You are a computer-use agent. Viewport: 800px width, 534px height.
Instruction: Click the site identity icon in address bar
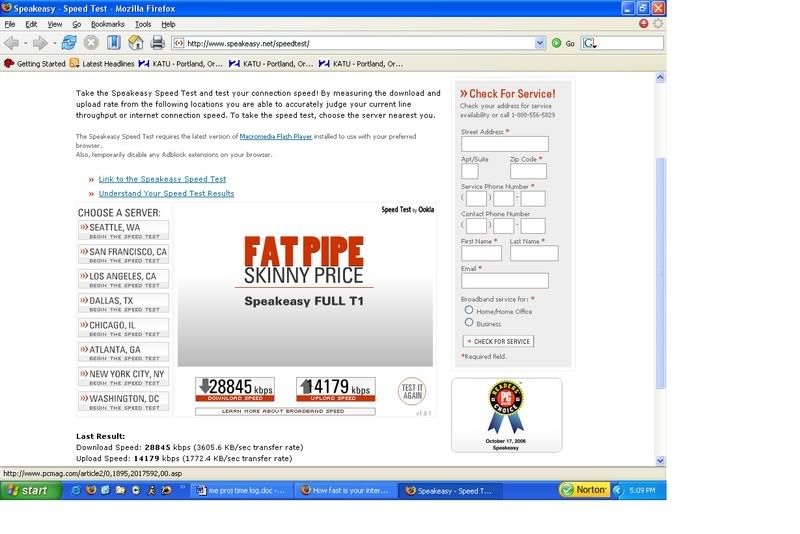[x=179, y=43]
